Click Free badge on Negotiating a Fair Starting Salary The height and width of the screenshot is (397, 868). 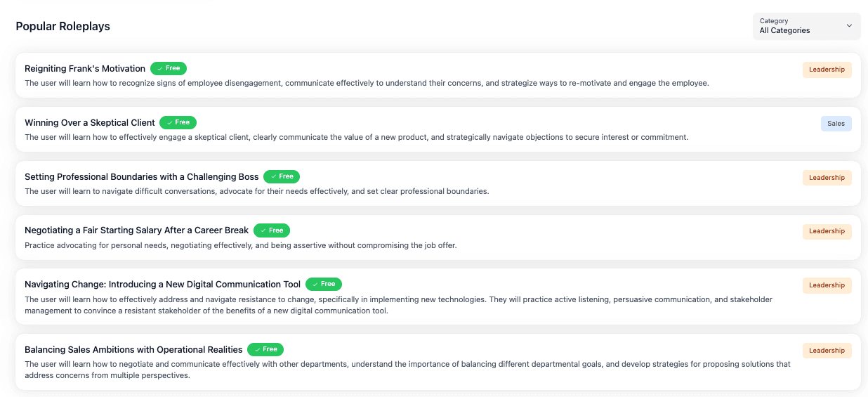pos(272,230)
